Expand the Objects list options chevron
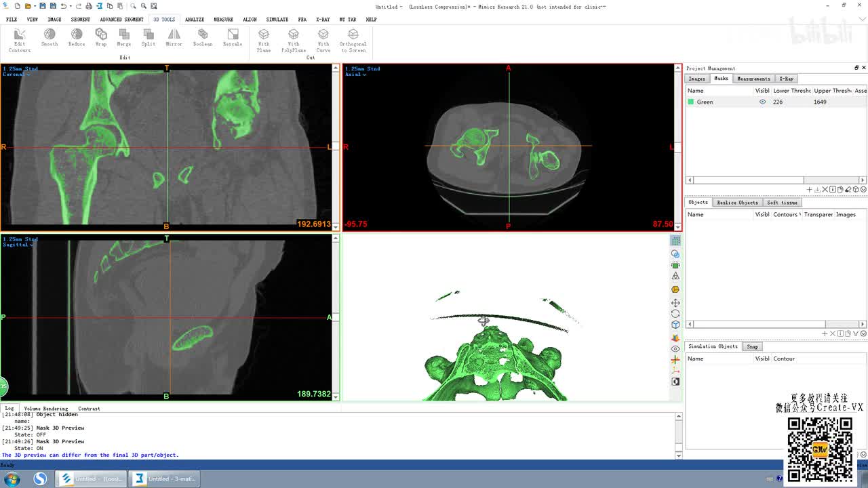868x488 pixels. pyautogui.click(x=863, y=333)
